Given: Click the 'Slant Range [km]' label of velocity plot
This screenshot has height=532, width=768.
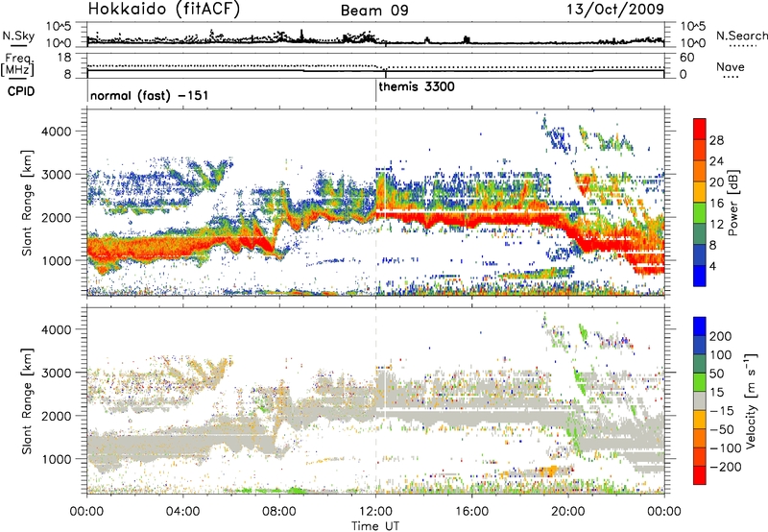Looking at the screenshot, I should pyautogui.click(x=27, y=401).
